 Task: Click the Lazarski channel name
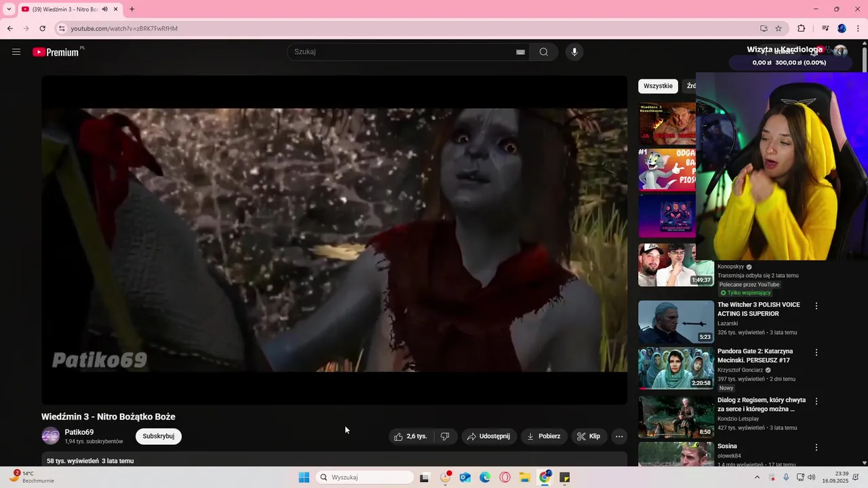pos(729,323)
